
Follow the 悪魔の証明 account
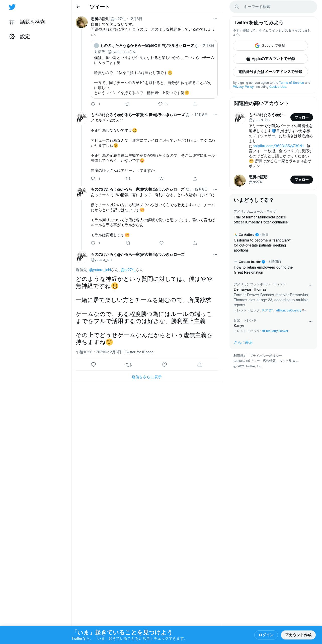(301, 180)
